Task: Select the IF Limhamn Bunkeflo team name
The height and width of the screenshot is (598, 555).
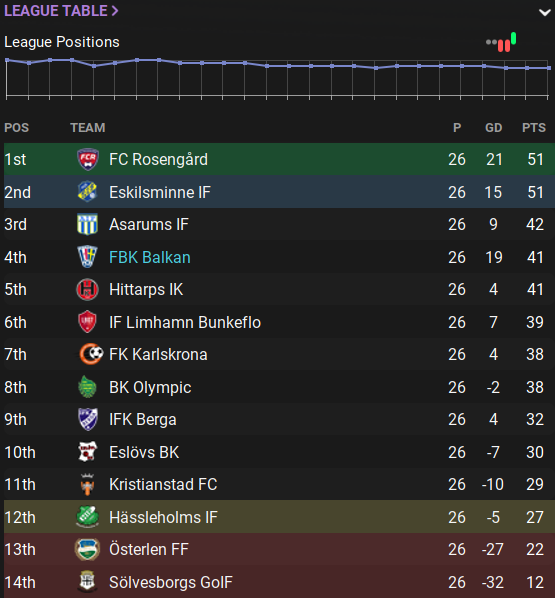Action: (x=185, y=323)
